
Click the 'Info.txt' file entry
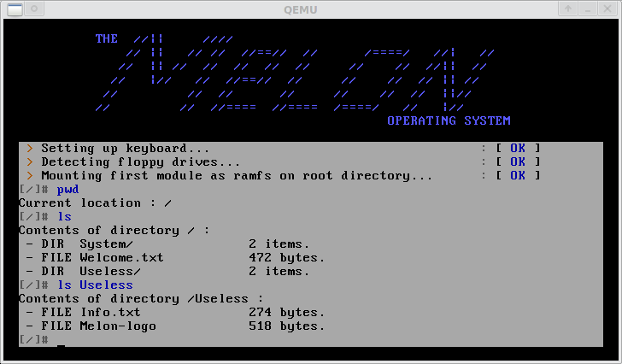pyautogui.click(x=110, y=313)
